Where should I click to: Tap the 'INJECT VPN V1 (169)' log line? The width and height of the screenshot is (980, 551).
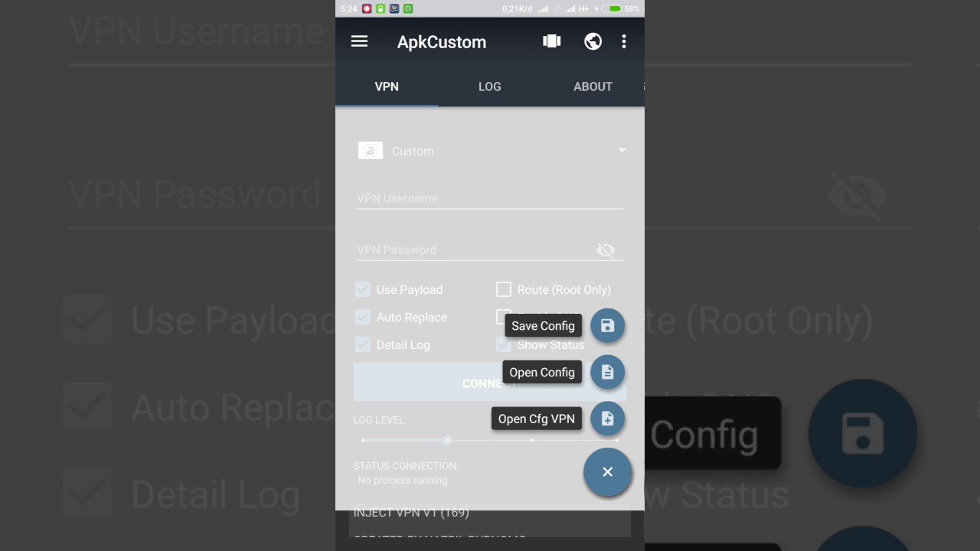[411, 513]
